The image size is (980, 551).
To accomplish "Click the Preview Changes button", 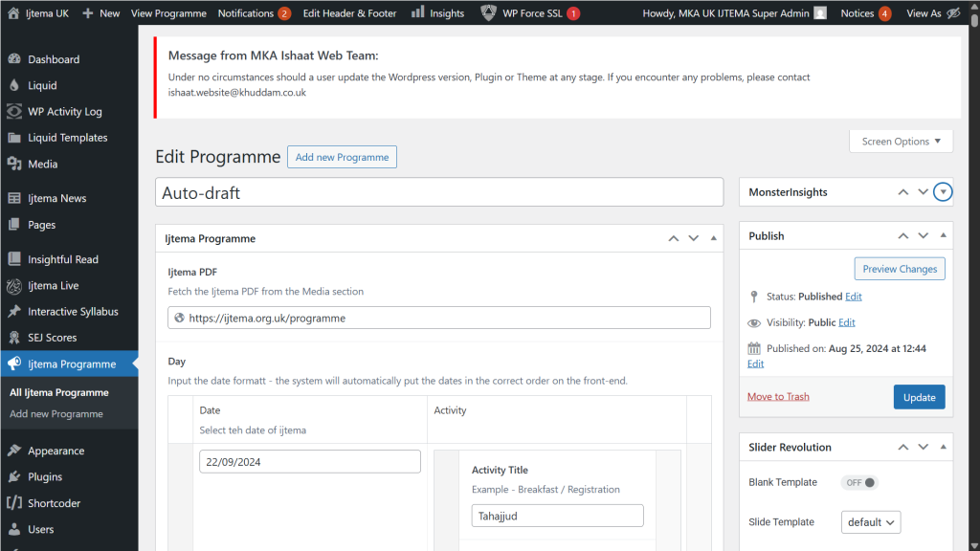I will (x=900, y=269).
